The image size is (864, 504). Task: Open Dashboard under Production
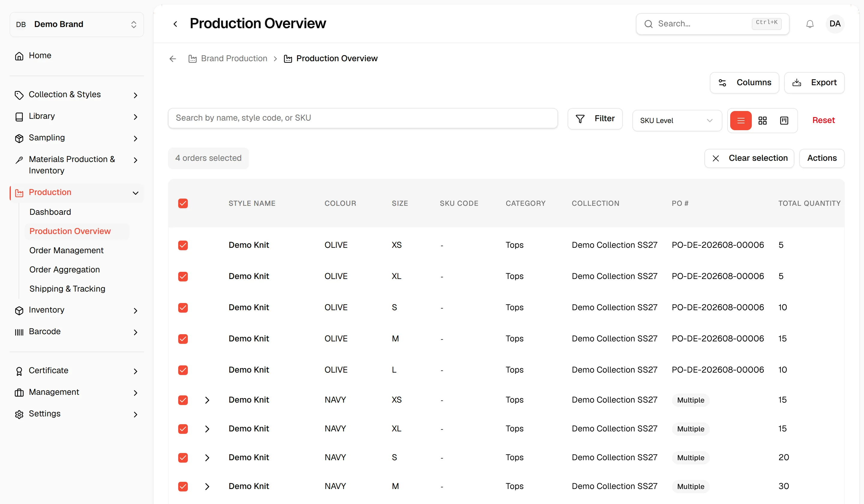50,212
